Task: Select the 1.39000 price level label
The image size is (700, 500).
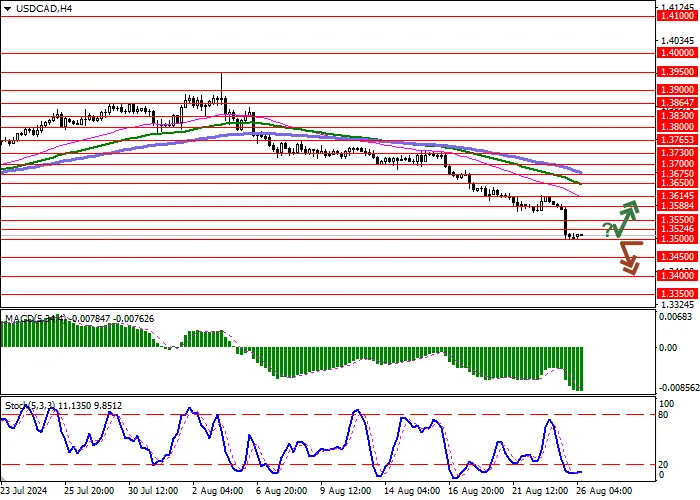Action: tap(677, 90)
